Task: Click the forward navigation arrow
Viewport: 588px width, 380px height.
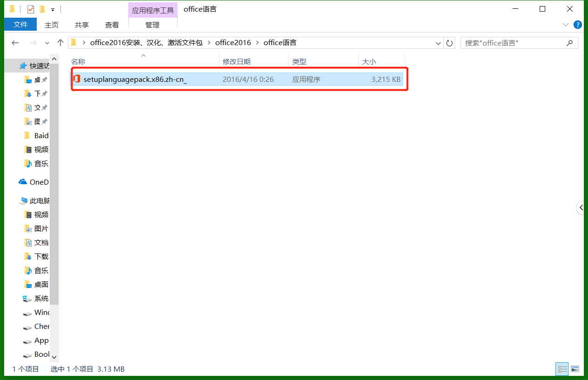Action: (x=33, y=43)
